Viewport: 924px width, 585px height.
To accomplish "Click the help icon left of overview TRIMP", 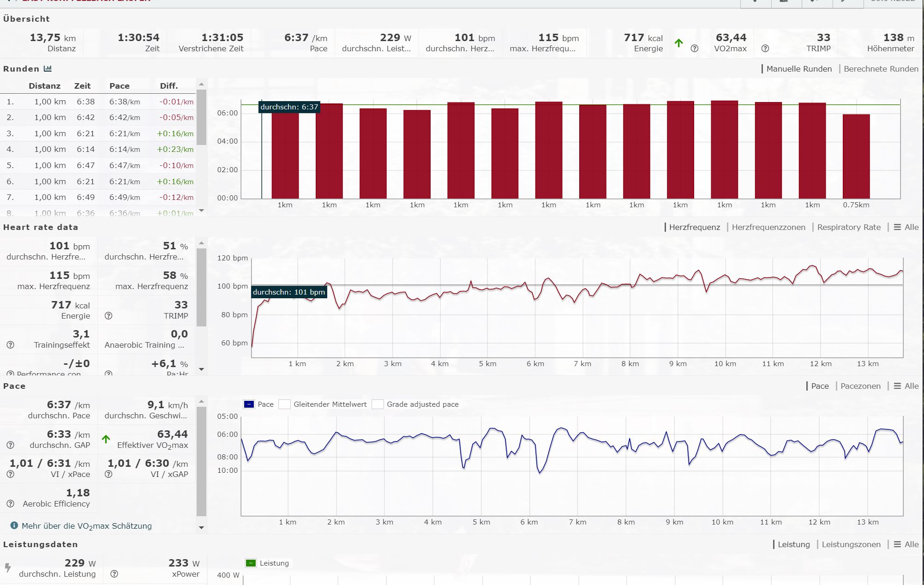I will 765,48.
